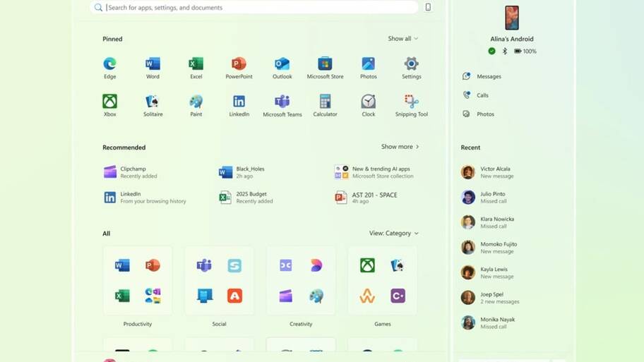The image size is (644, 362).
Task: Open the Clock app
Action: coord(369,105)
